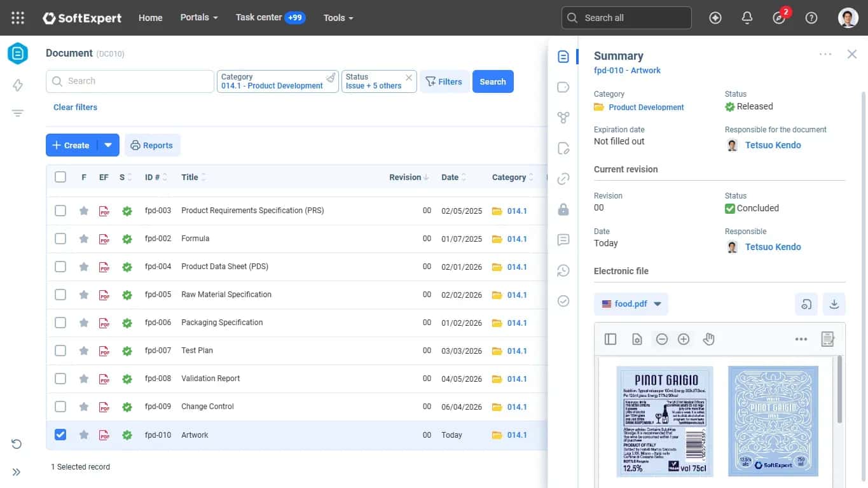
Task: Open the lock security panel icon
Action: click(x=563, y=209)
